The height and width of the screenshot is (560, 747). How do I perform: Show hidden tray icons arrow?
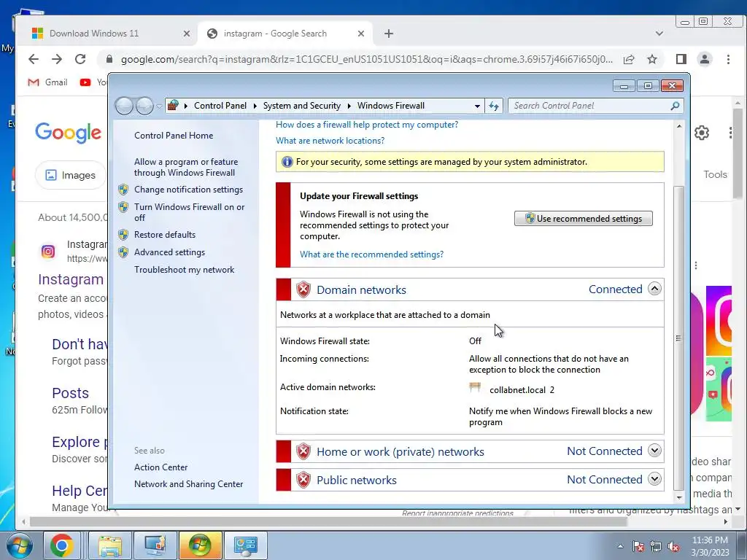(x=620, y=546)
